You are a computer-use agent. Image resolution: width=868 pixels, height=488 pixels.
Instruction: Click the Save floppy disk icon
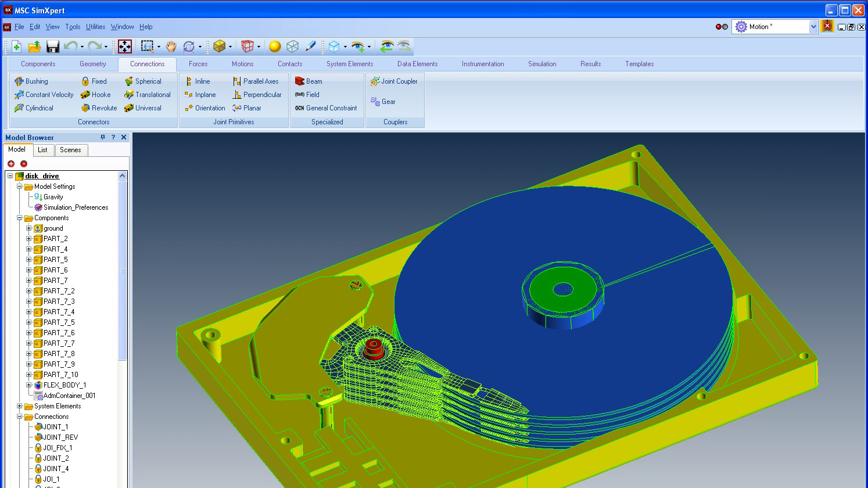pyautogui.click(x=53, y=46)
